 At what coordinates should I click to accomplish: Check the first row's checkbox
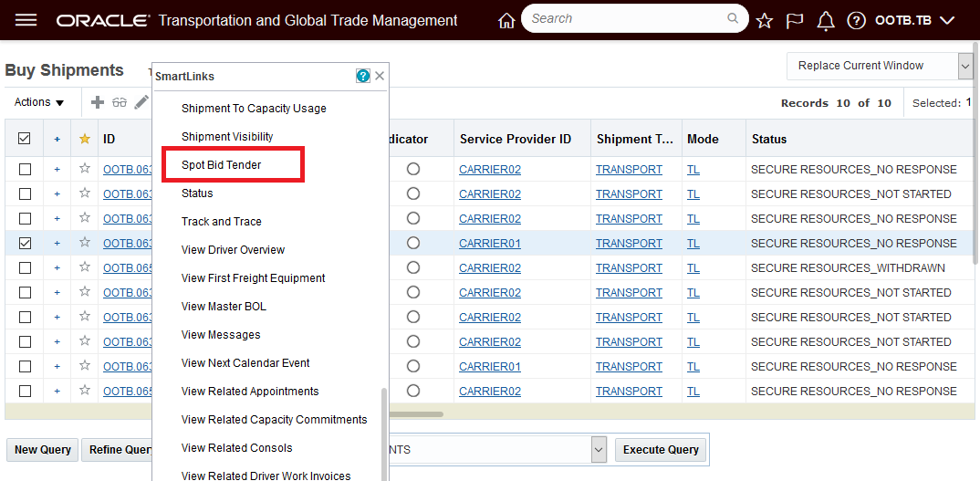tap(25, 169)
